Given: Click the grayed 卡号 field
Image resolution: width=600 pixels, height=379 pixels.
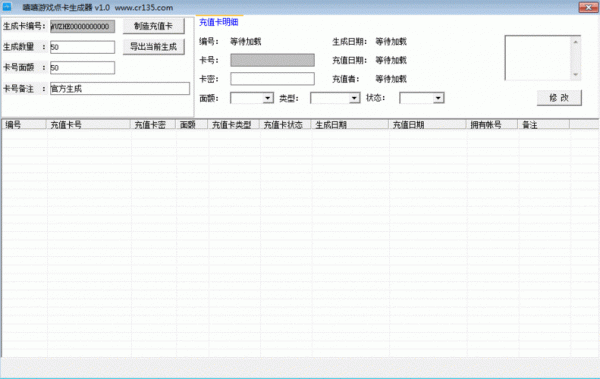Looking at the screenshot, I should (272, 60).
